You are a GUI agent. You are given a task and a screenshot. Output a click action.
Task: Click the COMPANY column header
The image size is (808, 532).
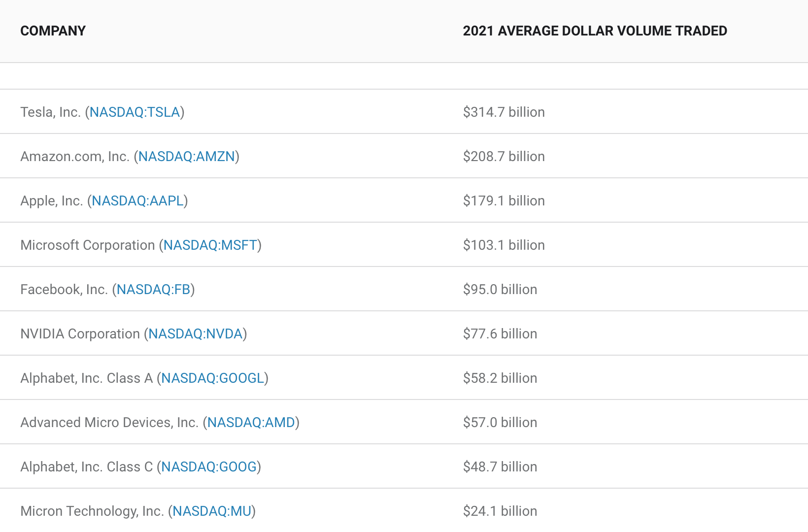[x=53, y=31]
